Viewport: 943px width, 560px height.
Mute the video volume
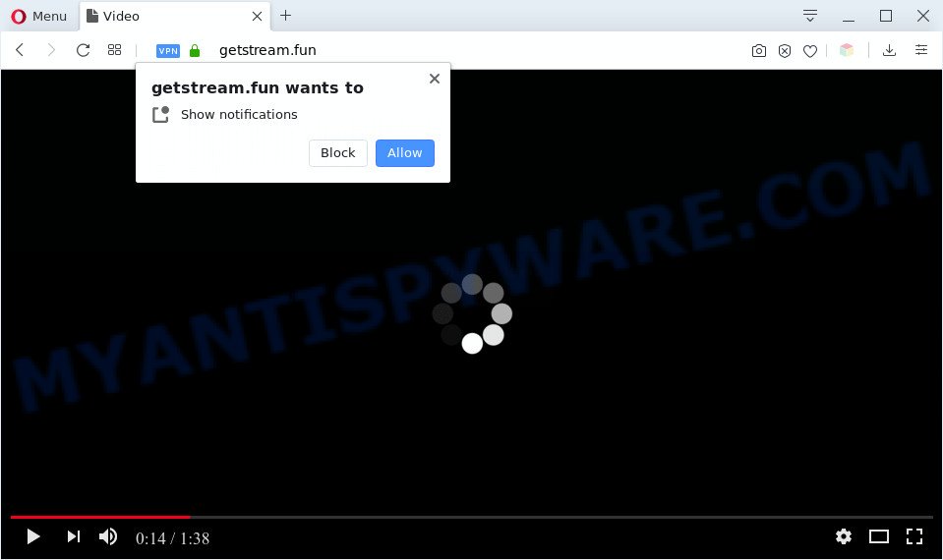pyautogui.click(x=108, y=536)
